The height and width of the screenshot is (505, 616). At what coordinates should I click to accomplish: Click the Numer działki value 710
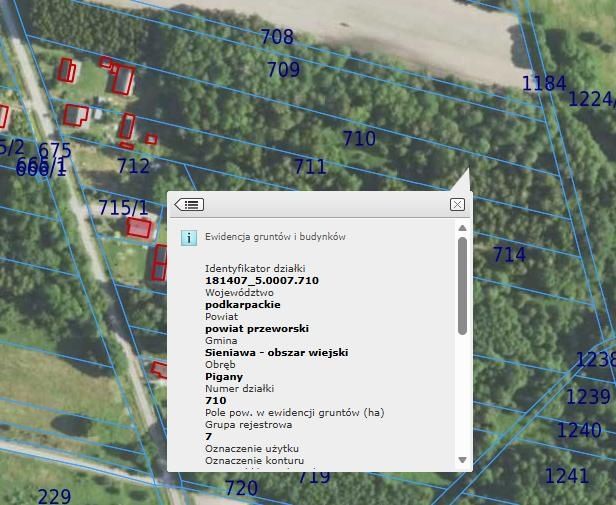coord(216,400)
